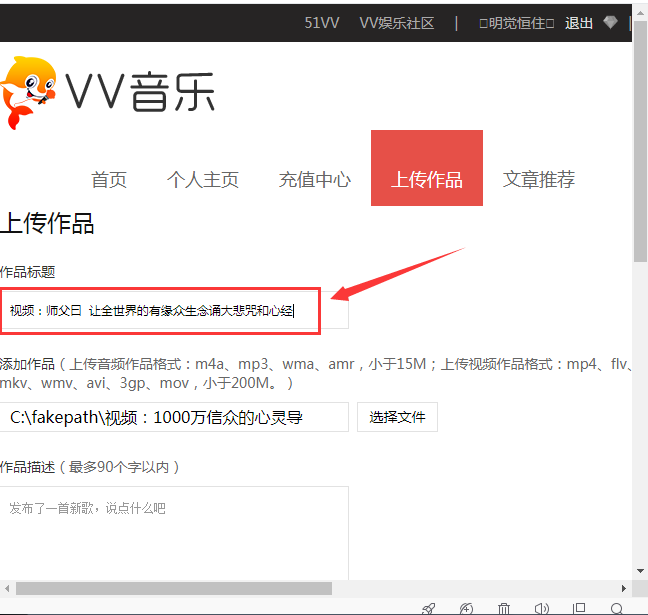Go to 个人主页 tab

[202, 179]
